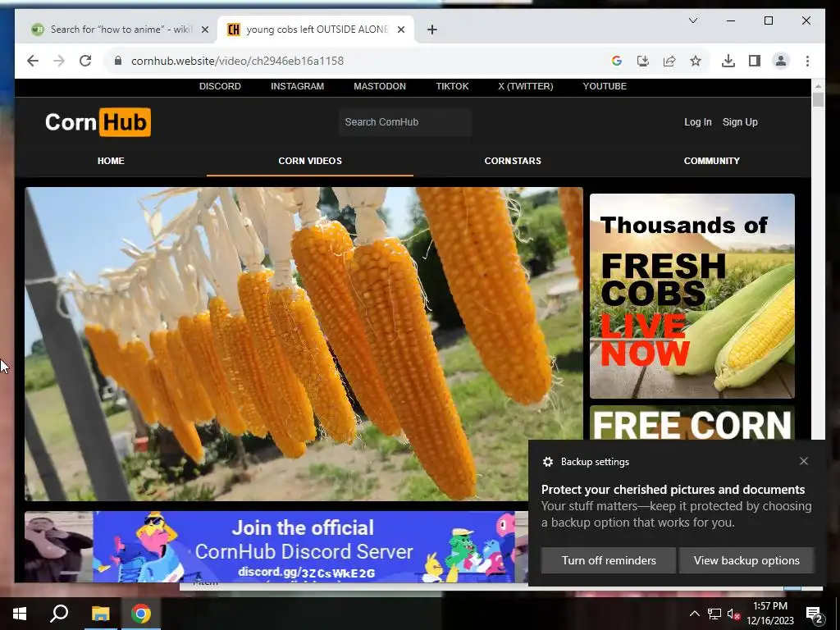
Task: Open the Chrome profile avatar
Action: pyautogui.click(x=781, y=61)
